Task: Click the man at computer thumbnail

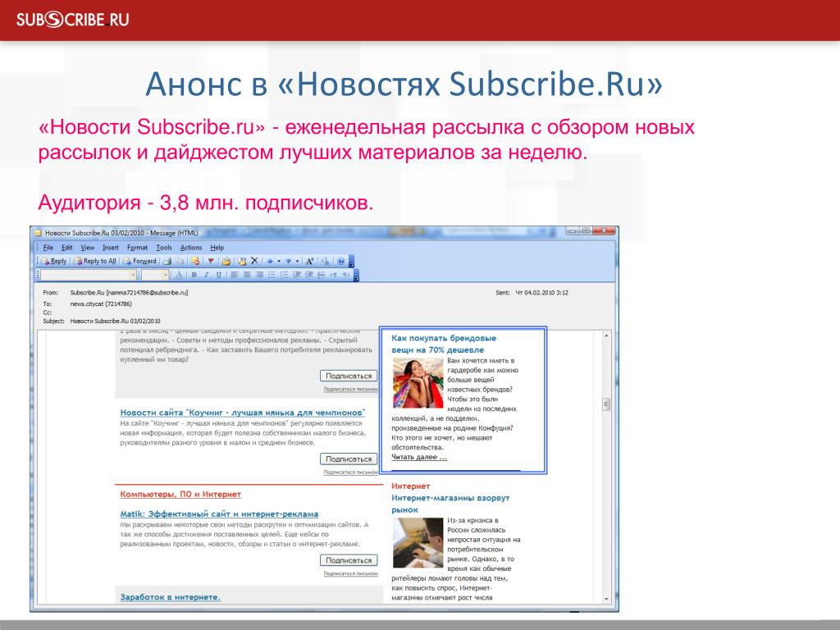Action: click(x=418, y=543)
